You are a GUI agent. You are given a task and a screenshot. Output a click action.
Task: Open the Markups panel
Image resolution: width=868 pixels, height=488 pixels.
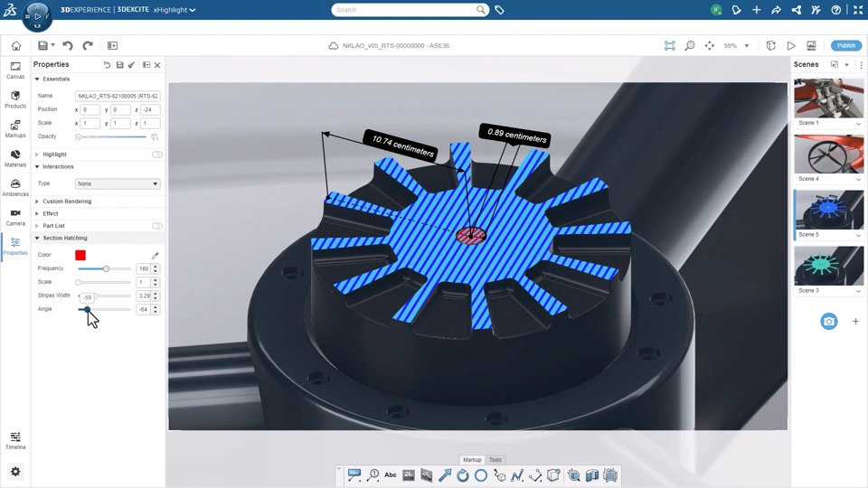[15, 129]
